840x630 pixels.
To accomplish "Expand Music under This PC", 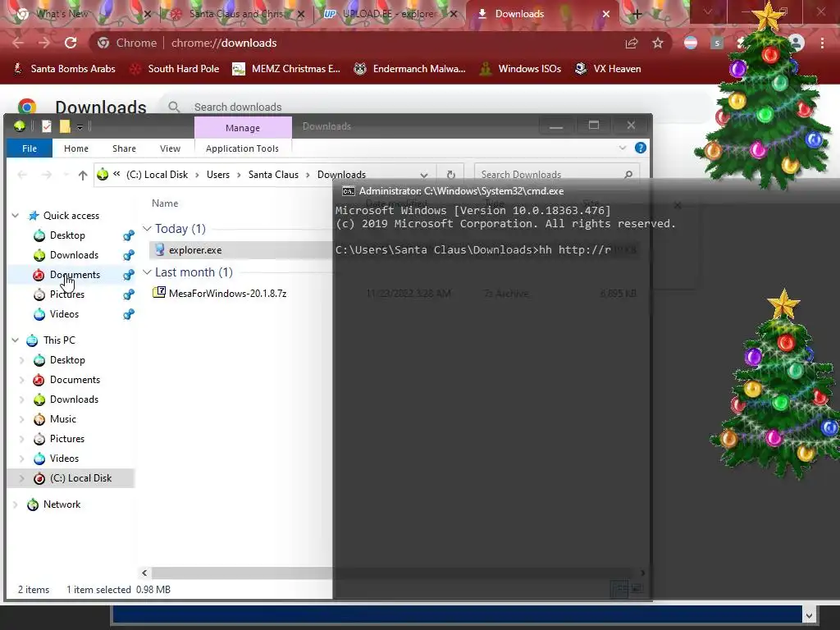I will [x=22, y=419].
